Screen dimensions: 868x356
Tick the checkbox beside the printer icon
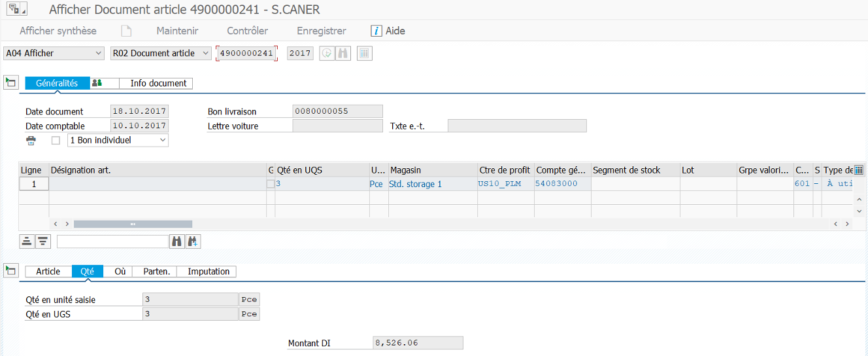56,141
